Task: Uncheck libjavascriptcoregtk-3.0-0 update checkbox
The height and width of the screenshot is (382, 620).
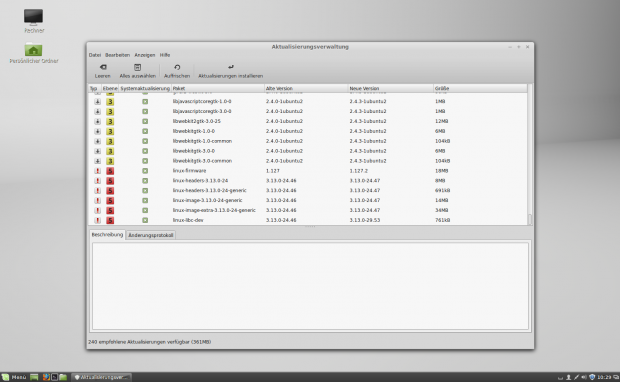Action: click(x=145, y=112)
